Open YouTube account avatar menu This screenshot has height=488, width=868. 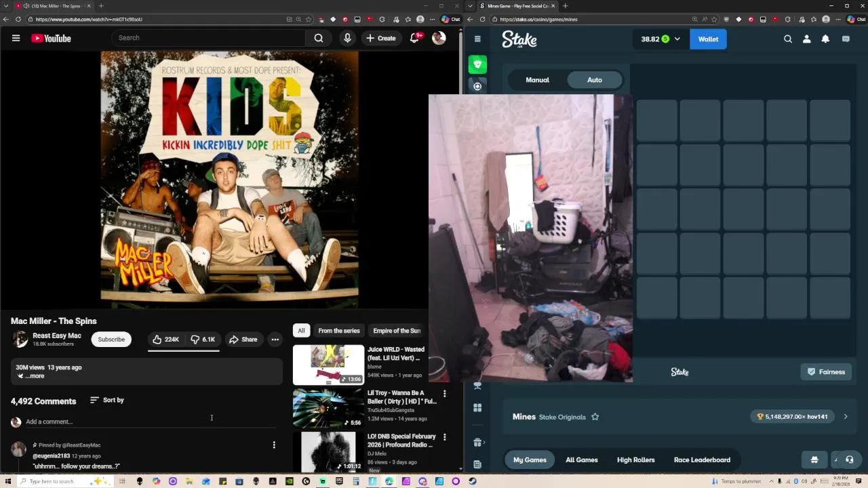tap(439, 38)
